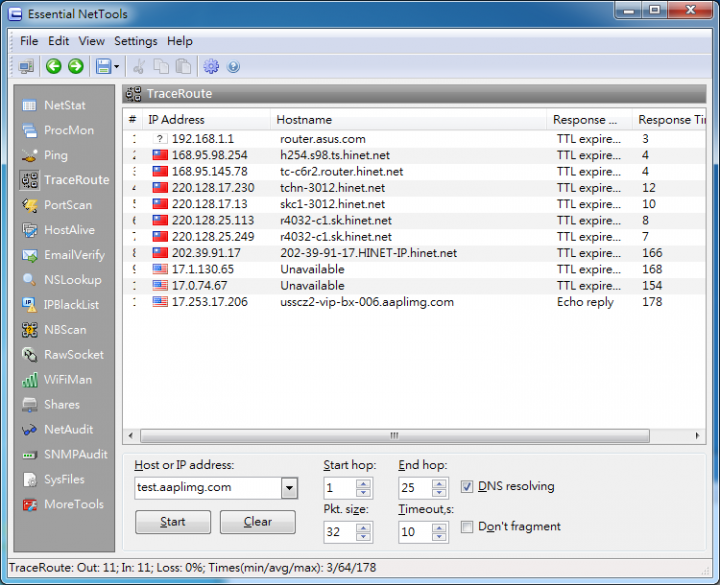Image resolution: width=720 pixels, height=585 pixels.
Task: Decrease the Pkt. size value
Action: pyautogui.click(x=363, y=537)
